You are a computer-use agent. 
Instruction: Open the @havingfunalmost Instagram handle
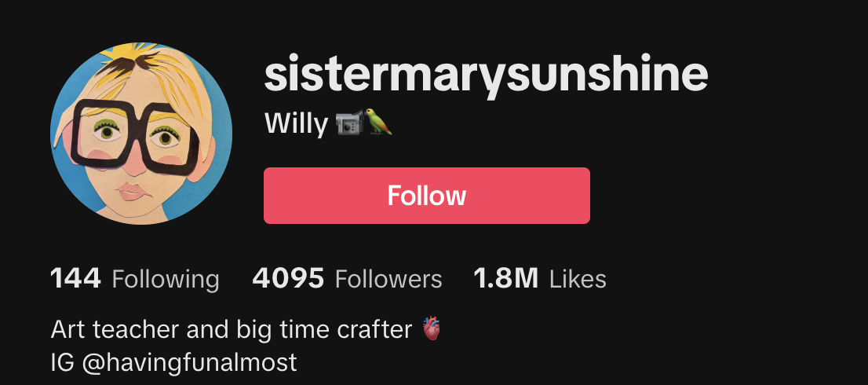[x=190, y=363]
